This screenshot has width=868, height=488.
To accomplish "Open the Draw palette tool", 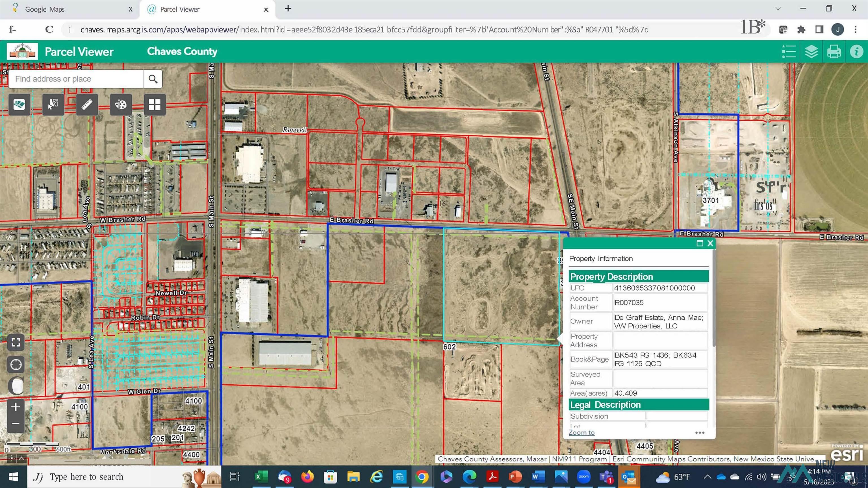I will pyautogui.click(x=121, y=104).
